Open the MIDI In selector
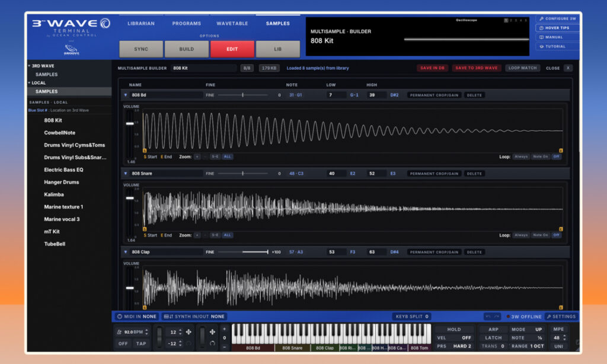The width and height of the screenshot is (607, 364). (137, 317)
